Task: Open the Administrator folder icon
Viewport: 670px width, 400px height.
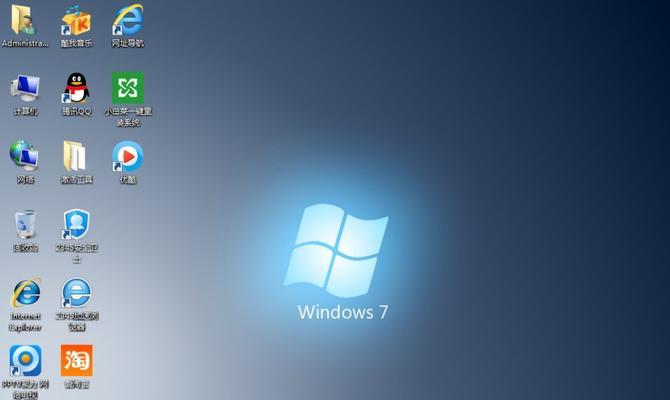Action: [x=25, y=20]
